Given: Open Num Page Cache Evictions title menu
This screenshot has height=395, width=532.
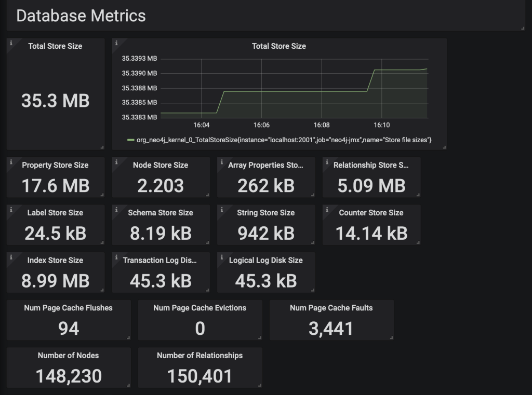Looking at the screenshot, I should [199, 308].
